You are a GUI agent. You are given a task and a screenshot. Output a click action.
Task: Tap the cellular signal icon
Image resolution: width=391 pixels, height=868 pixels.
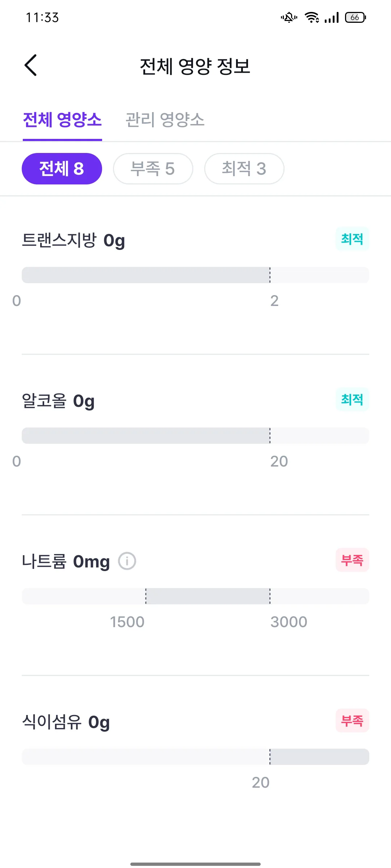332,17
